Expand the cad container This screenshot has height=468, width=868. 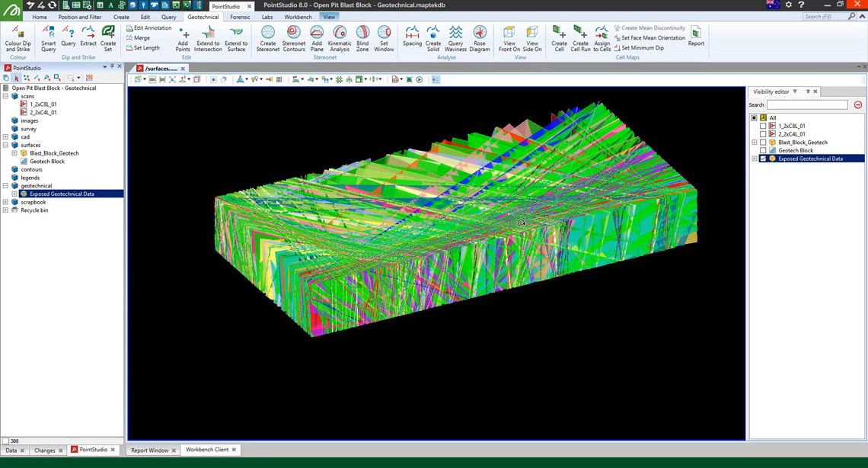5,136
